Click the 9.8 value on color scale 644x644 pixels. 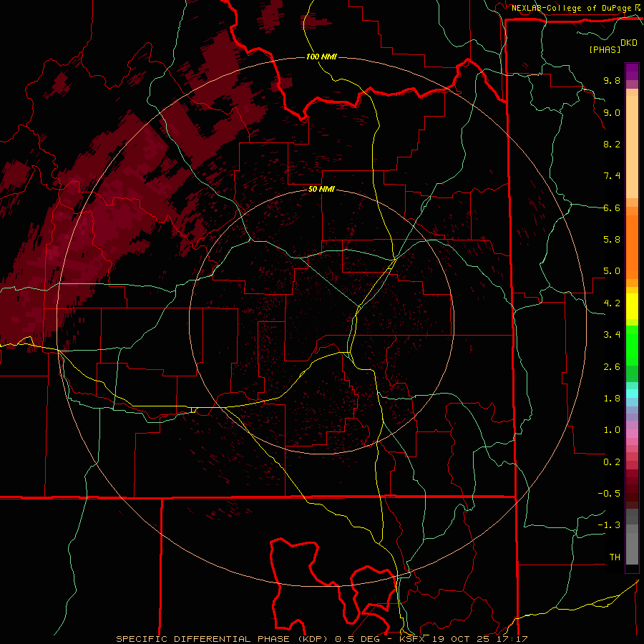point(612,80)
